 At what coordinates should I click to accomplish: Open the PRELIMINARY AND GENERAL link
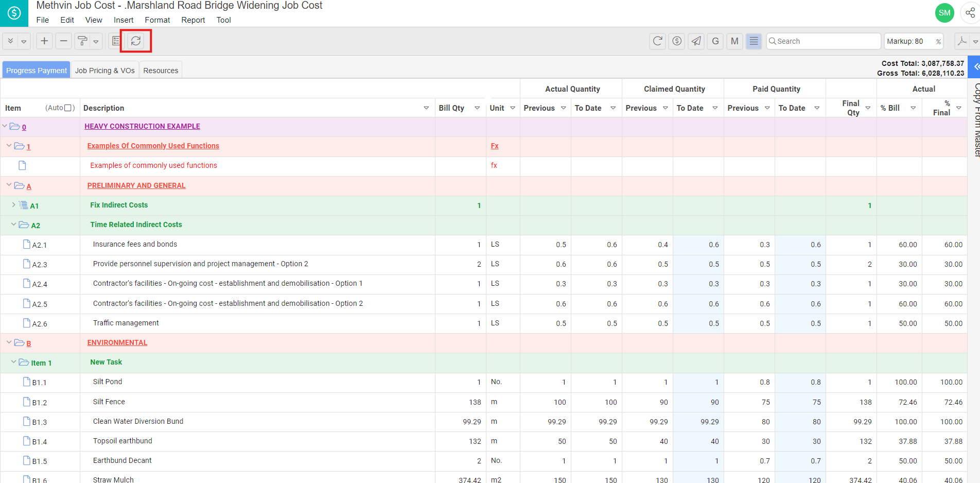tap(136, 185)
